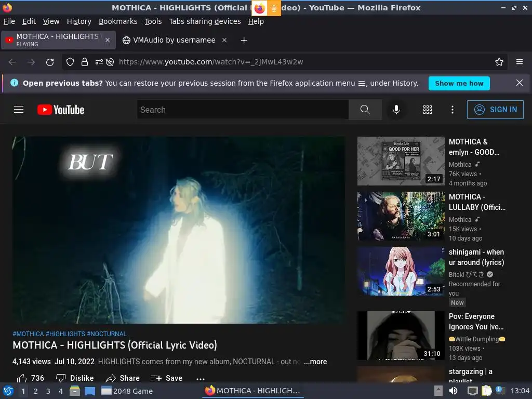This screenshot has width=532, height=399.
Task: Switch to the VMAudio by usernamee tab
Action: pos(174,40)
